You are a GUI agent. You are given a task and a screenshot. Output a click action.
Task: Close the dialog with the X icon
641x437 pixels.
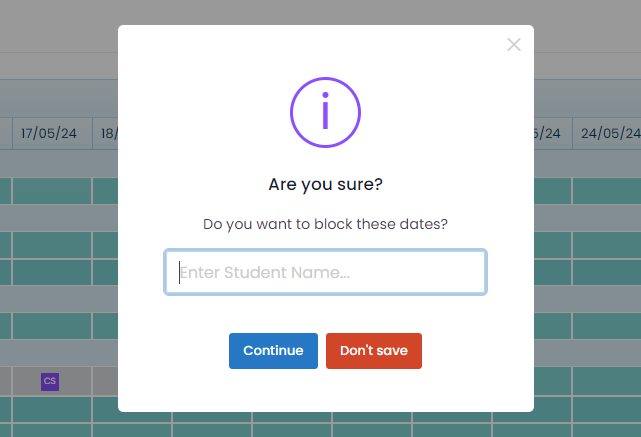[514, 45]
